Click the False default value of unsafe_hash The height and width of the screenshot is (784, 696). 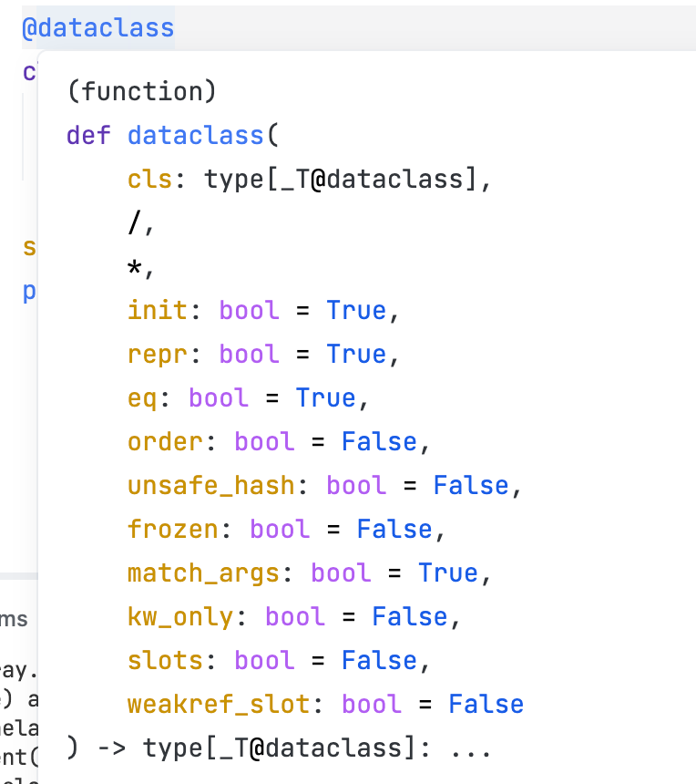(471, 486)
